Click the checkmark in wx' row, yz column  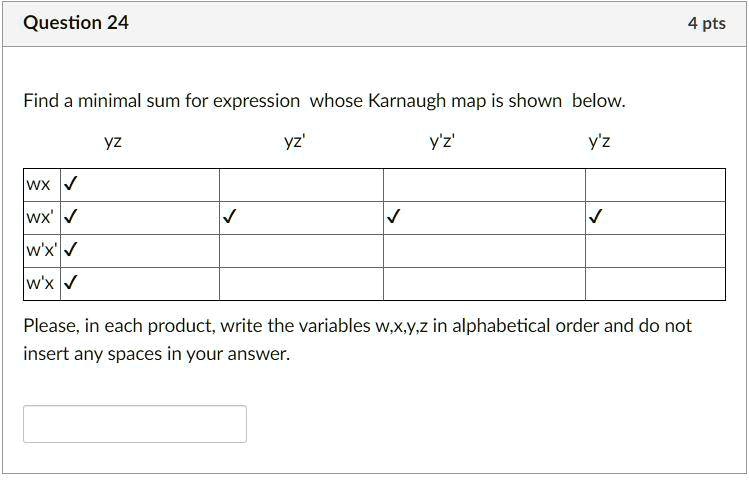70,216
